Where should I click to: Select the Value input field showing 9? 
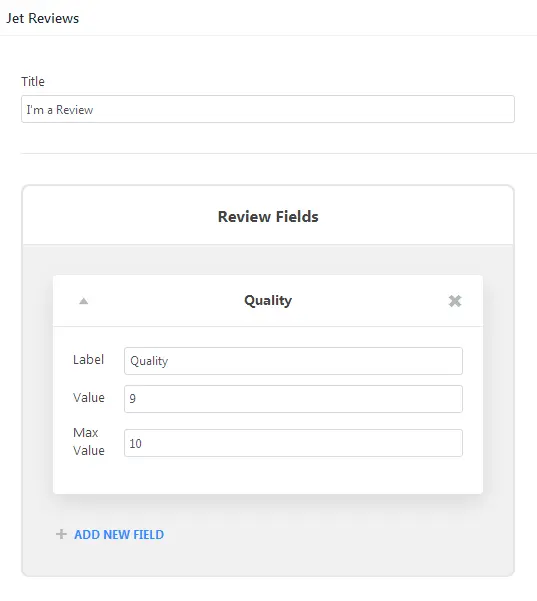pos(293,399)
